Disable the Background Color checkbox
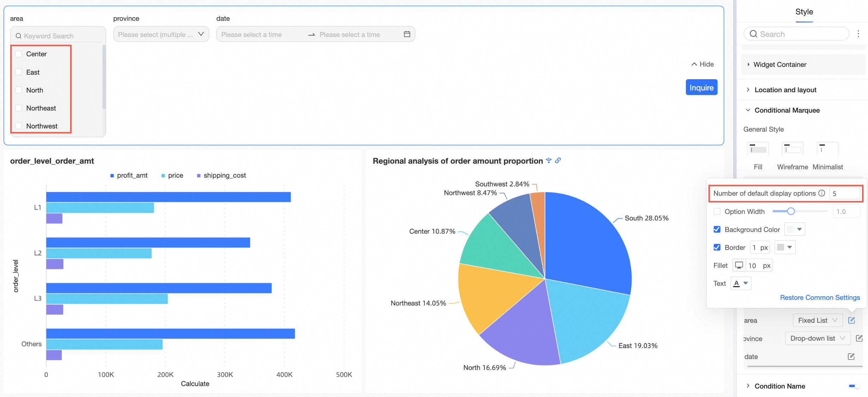868x397 pixels. pyautogui.click(x=717, y=229)
